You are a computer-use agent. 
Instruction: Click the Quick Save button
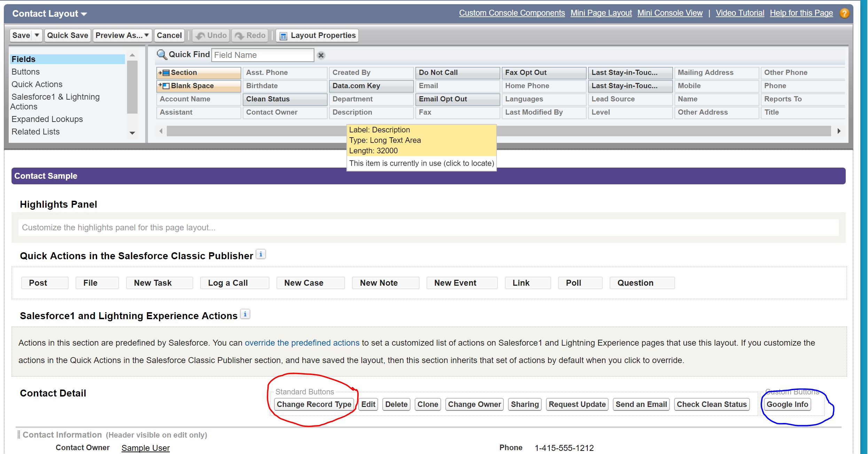click(68, 35)
